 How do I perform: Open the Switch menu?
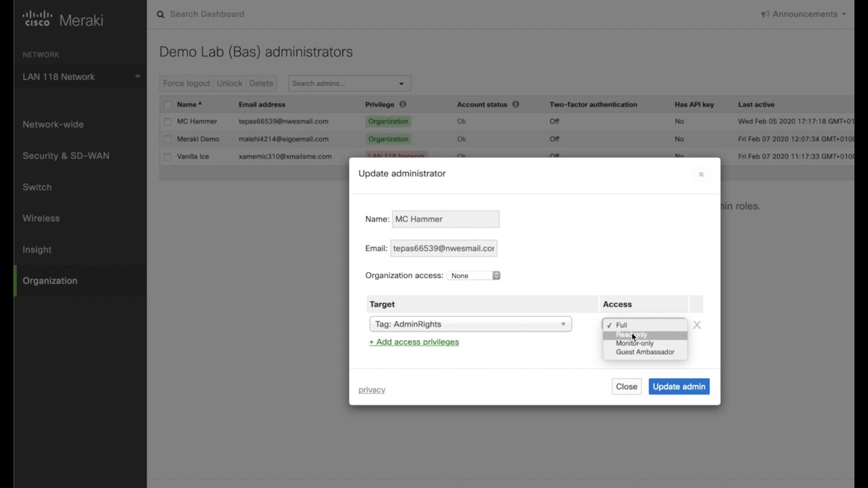37,187
